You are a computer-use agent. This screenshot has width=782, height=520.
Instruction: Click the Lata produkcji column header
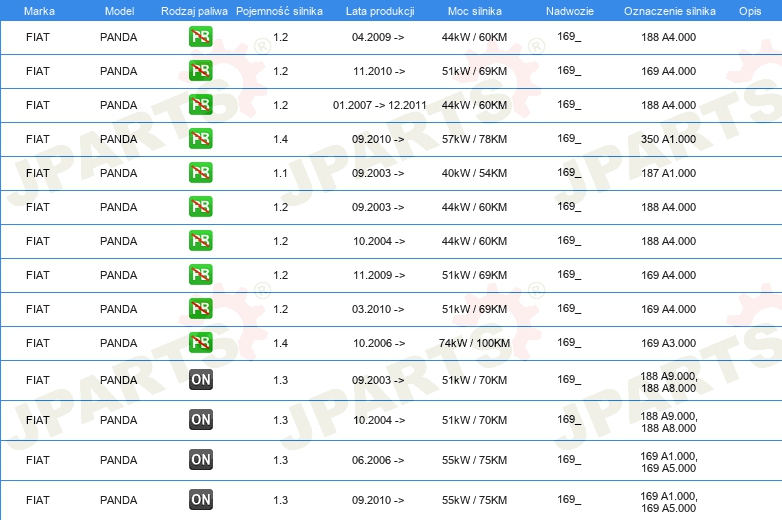(380, 11)
